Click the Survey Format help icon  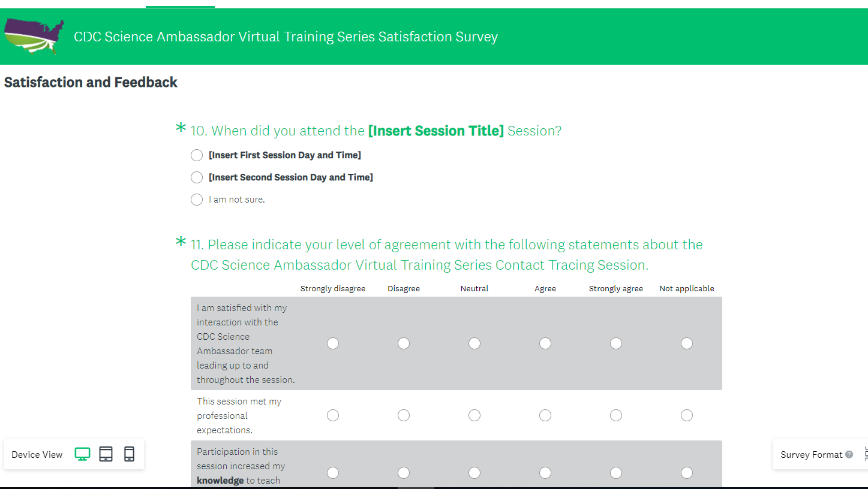[x=849, y=454]
